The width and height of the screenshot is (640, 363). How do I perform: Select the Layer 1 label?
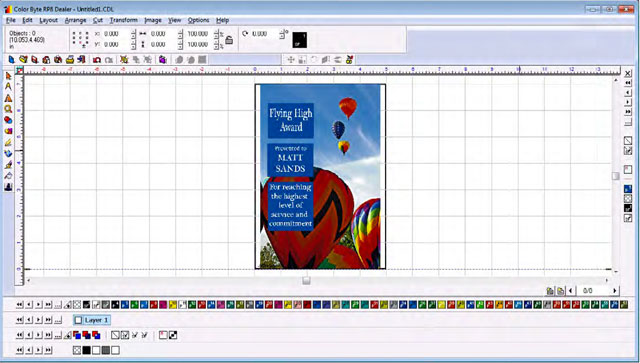(x=96, y=320)
